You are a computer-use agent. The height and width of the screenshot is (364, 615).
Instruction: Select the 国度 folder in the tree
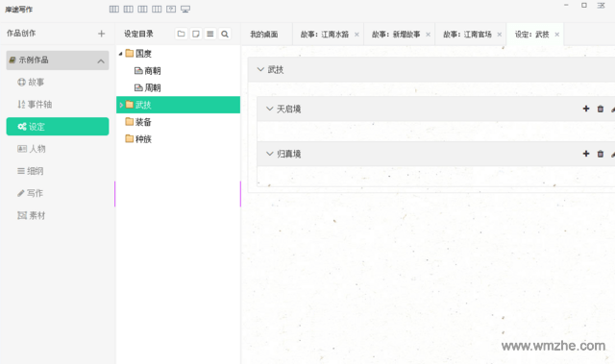coord(138,54)
